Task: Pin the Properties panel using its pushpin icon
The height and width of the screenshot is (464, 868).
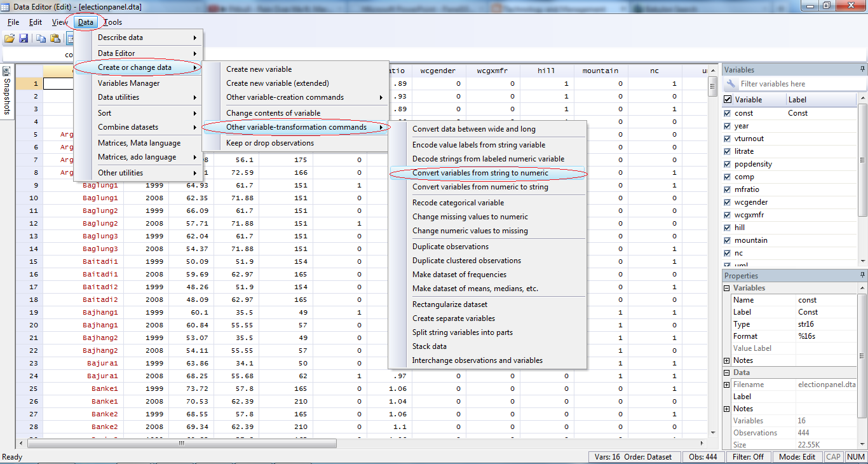Action: pos(861,275)
